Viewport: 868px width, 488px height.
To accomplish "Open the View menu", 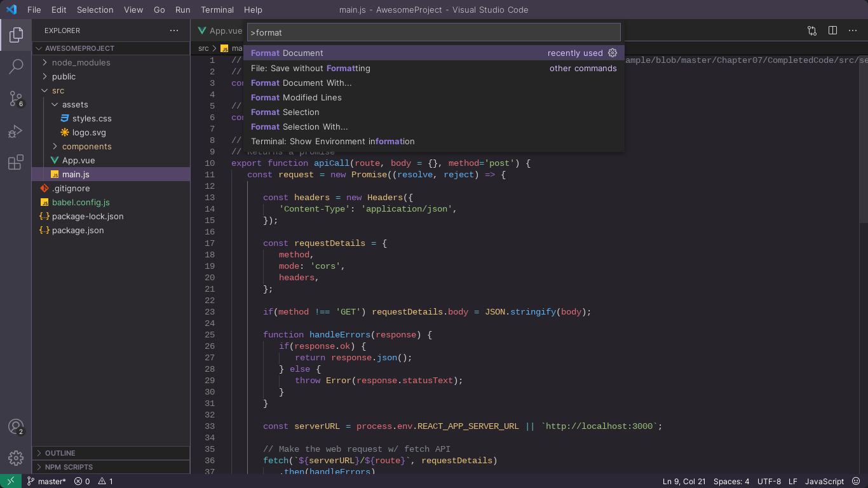I will (x=133, y=10).
